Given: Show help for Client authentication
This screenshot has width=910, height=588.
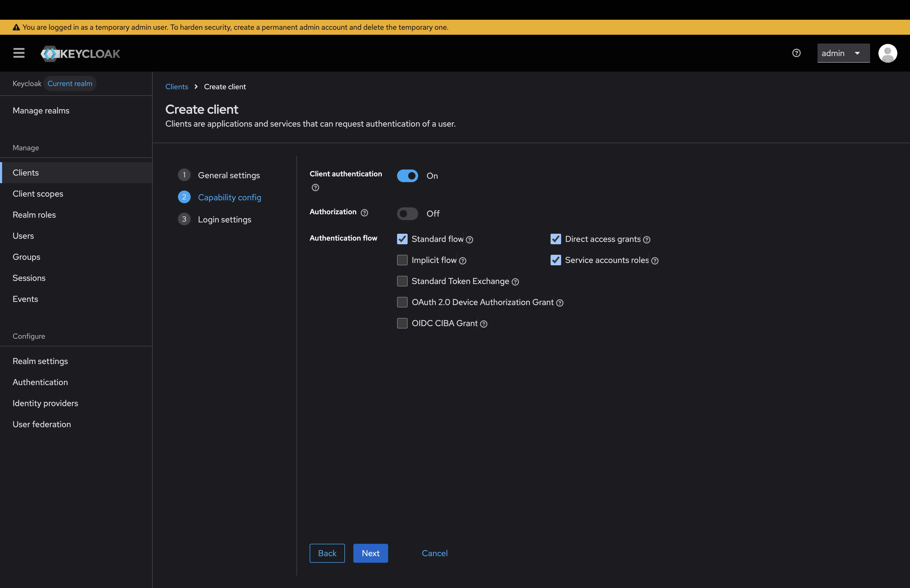Looking at the screenshot, I should click(315, 187).
